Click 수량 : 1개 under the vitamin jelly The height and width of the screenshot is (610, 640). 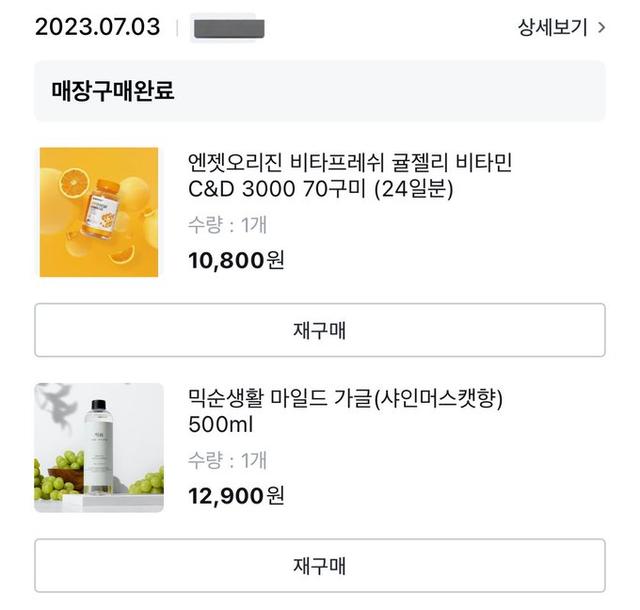pos(227,226)
